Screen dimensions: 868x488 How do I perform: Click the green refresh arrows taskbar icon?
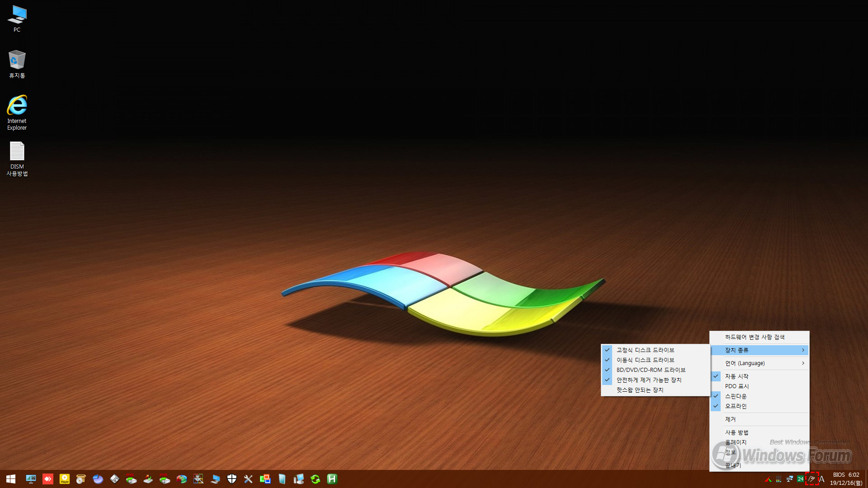click(316, 479)
